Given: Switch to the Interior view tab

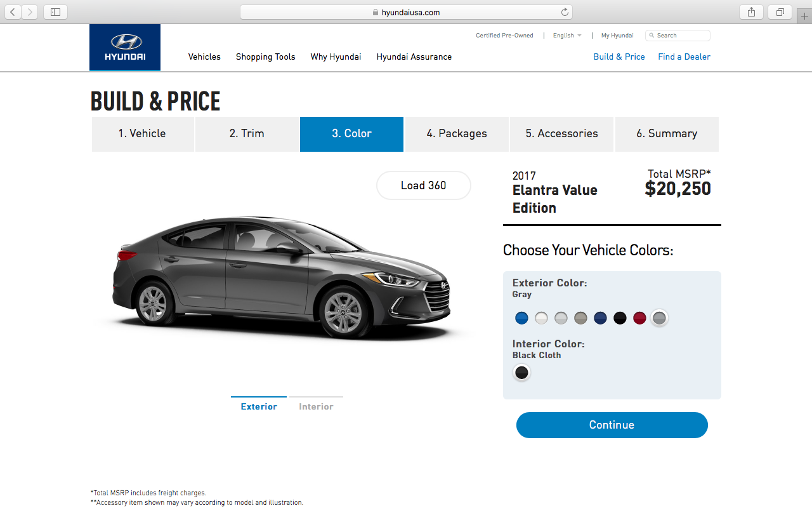Looking at the screenshot, I should (x=316, y=406).
